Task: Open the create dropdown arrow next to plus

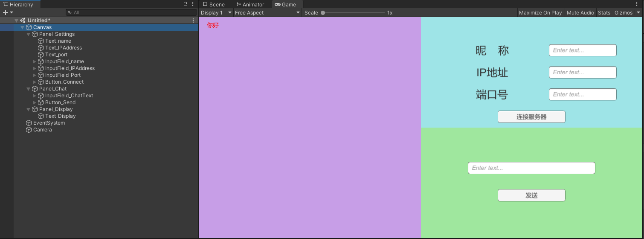Action: click(12, 12)
